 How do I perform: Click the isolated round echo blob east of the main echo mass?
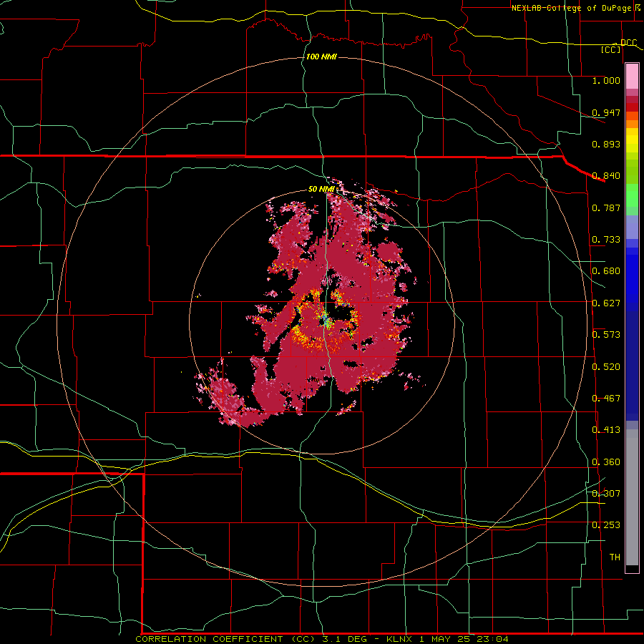point(389,252)
